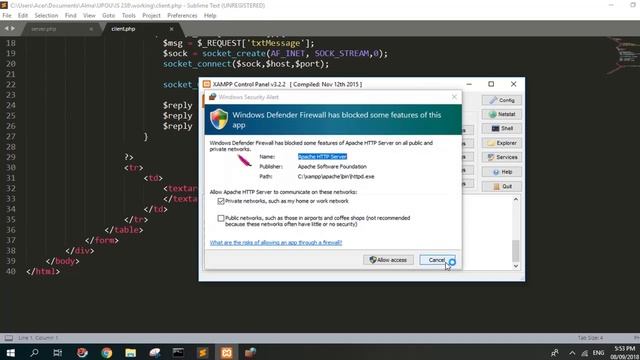Open the Project menu
640x360 pixels.
[x=151, y=16]
